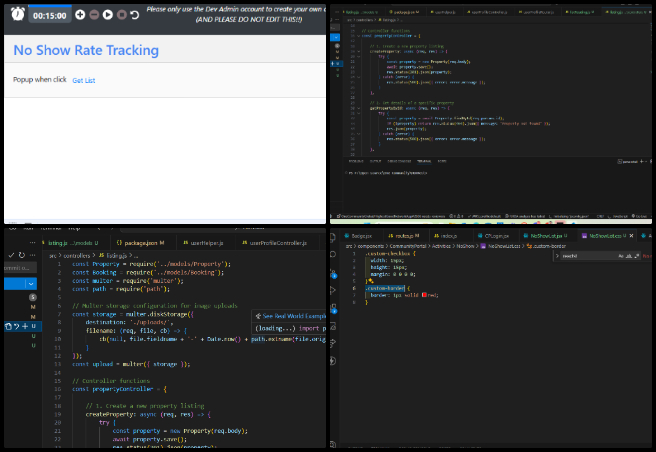Stop the countdown timer
Viewport: 656px width, 452px height.
[122, 15]
